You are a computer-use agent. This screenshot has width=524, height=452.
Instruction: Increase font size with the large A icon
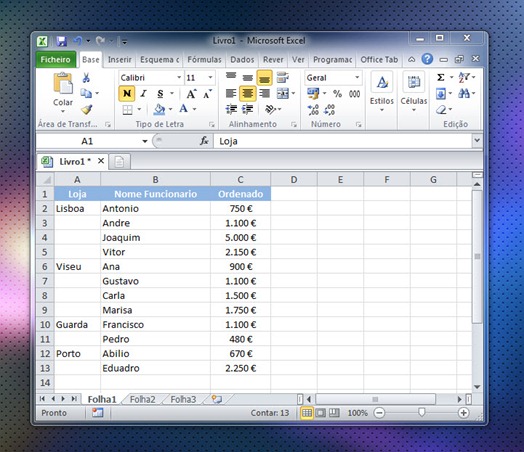pyautogui.click(x=191, y=94)
